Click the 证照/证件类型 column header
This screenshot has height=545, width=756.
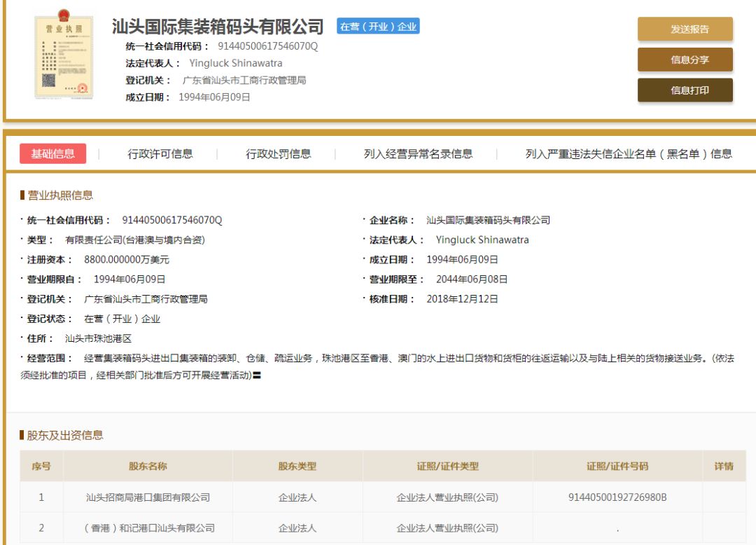(x=447, y=466)
